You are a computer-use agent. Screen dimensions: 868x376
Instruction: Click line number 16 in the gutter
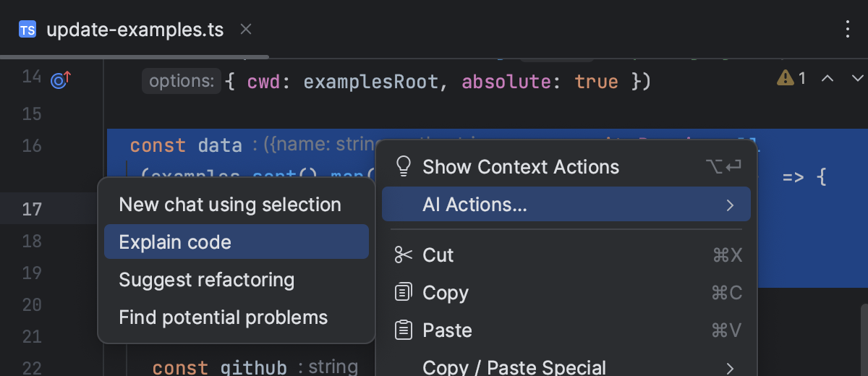pyautogui.click(x=31, y=145)
